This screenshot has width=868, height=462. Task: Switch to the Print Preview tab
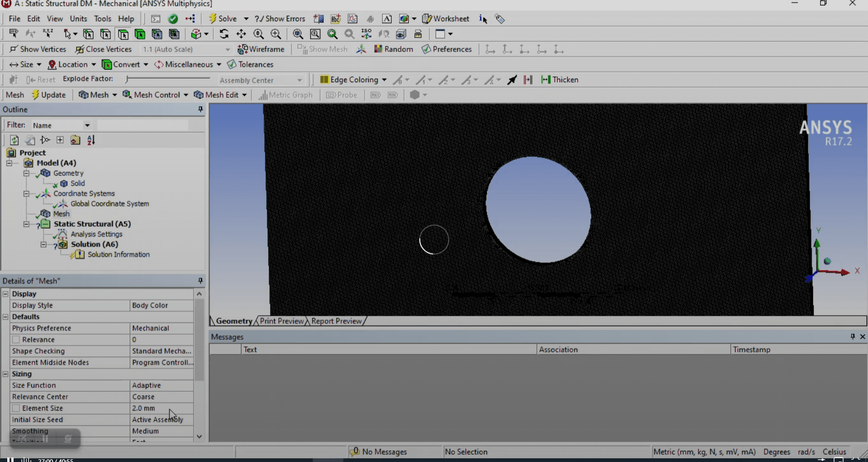point(282,321)
